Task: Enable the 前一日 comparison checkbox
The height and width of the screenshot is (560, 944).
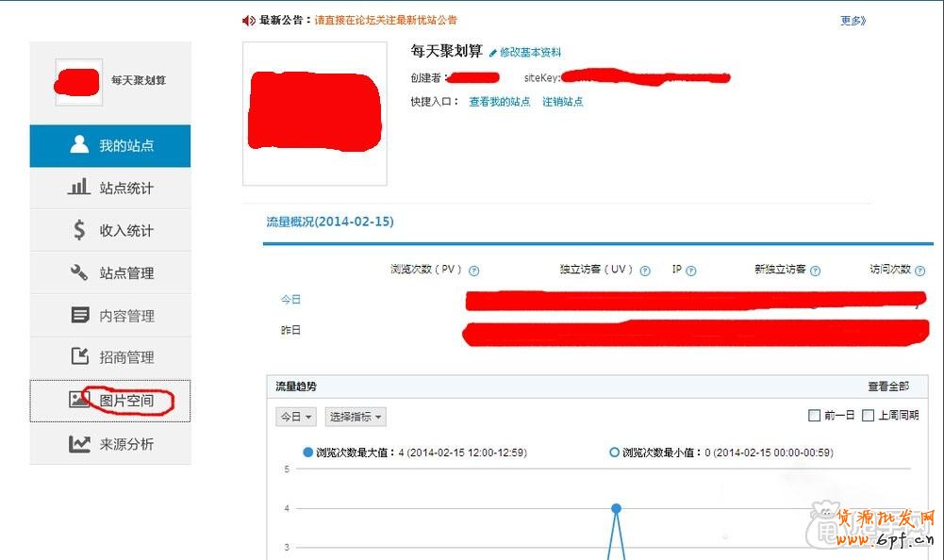Action: (x=815, y=416)
